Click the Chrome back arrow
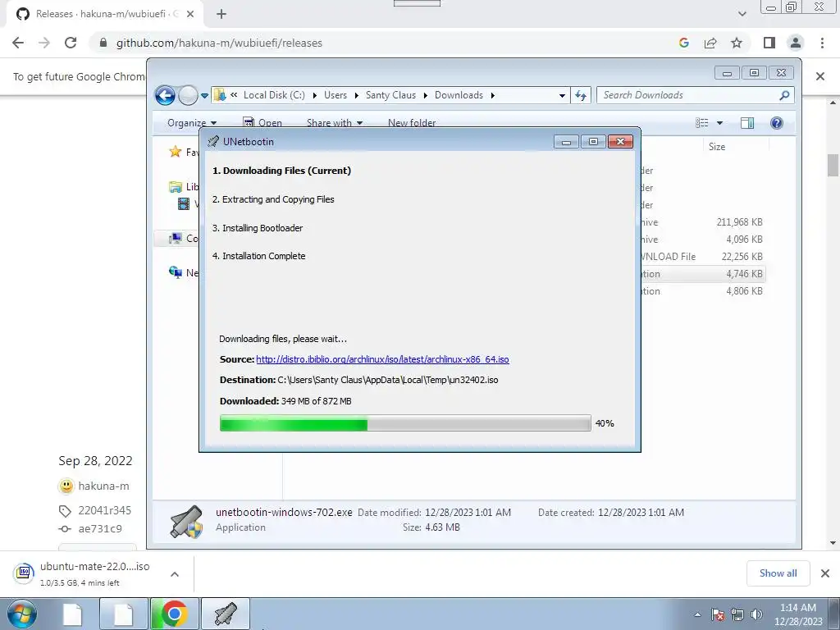 pos(18,43)
